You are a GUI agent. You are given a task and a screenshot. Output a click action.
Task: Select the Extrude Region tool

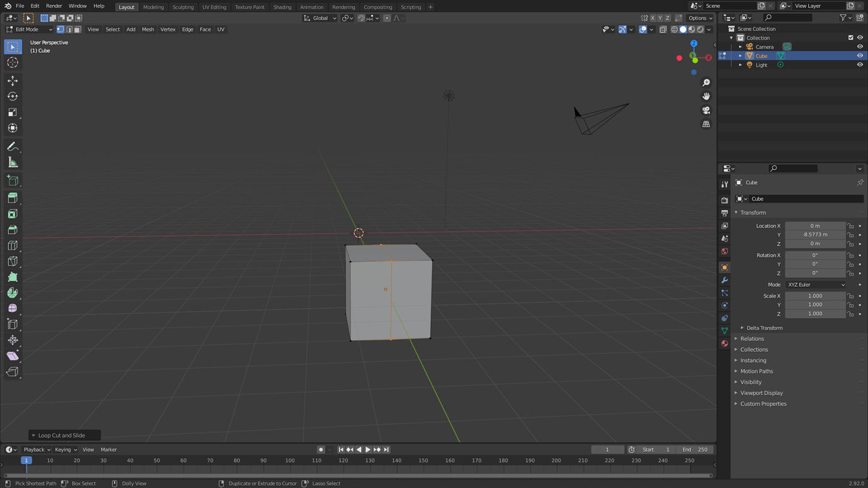click(x=13, y=198)
